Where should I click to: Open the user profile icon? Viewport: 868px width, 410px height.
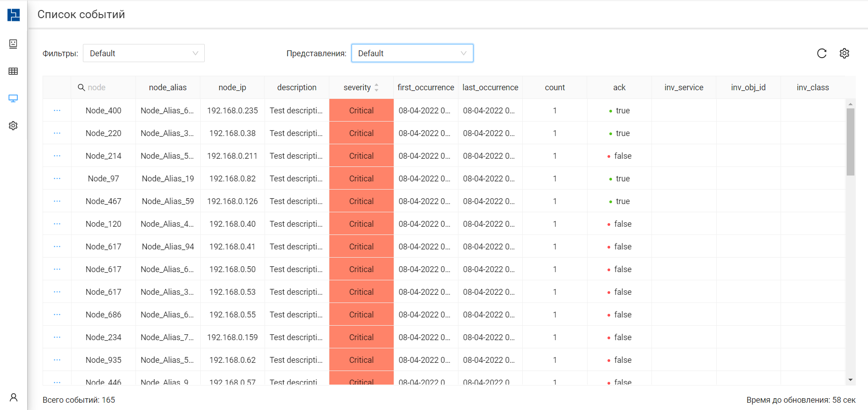[14, 397]
